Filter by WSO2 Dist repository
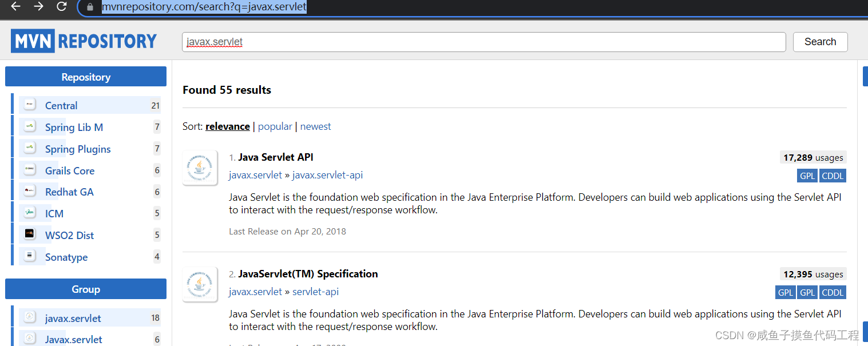868x346 pixels. point(69,235)
